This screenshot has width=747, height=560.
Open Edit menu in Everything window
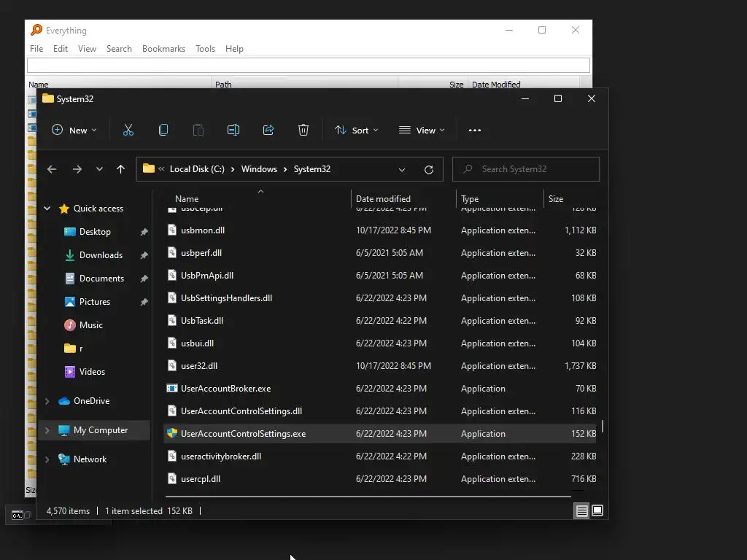coord(61,49)
